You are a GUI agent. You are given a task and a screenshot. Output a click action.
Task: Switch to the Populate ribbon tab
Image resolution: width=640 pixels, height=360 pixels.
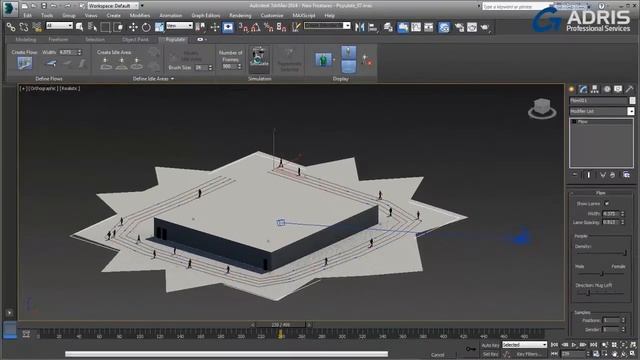point(175,40)
